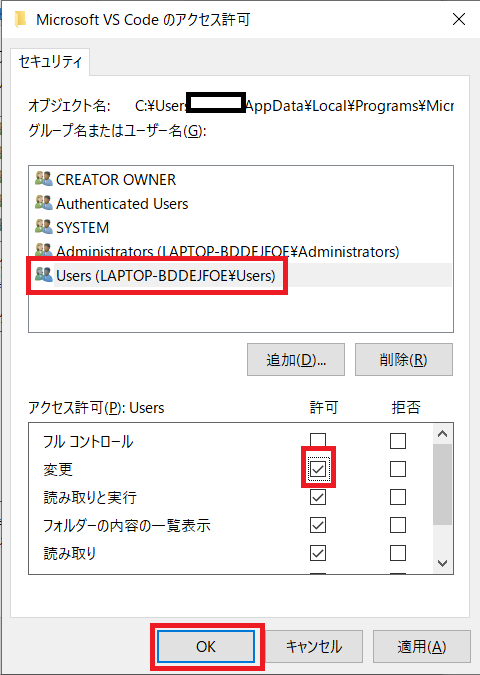Toggle 許可 for フォルダーの内容の一覧表示

pos(318,525)
